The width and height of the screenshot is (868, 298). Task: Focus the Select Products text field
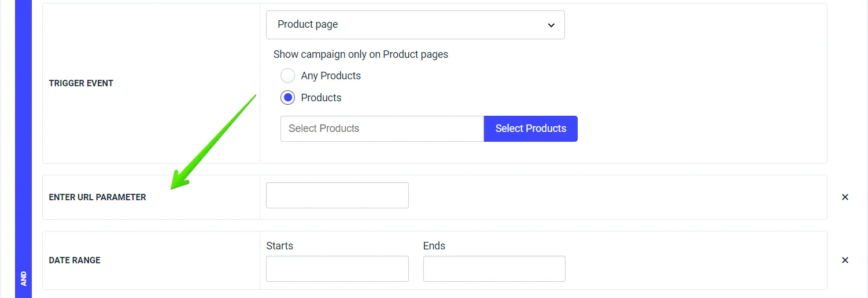pos(382,128)
